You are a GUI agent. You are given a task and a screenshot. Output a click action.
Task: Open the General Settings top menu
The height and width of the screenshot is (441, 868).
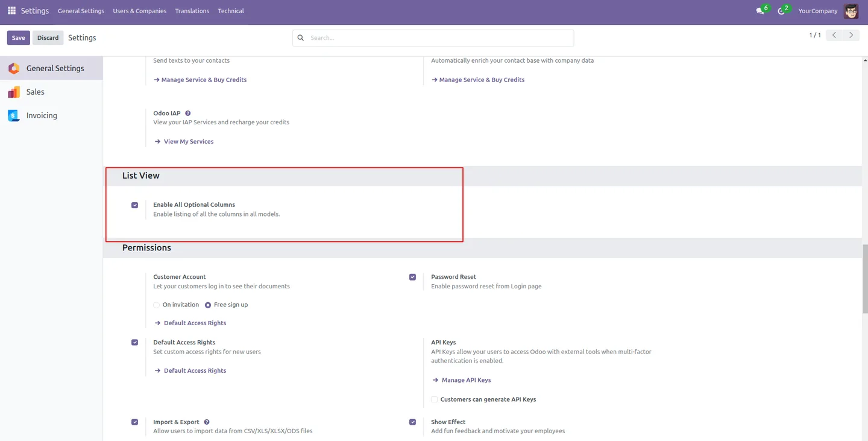click(x=81, y=11)
